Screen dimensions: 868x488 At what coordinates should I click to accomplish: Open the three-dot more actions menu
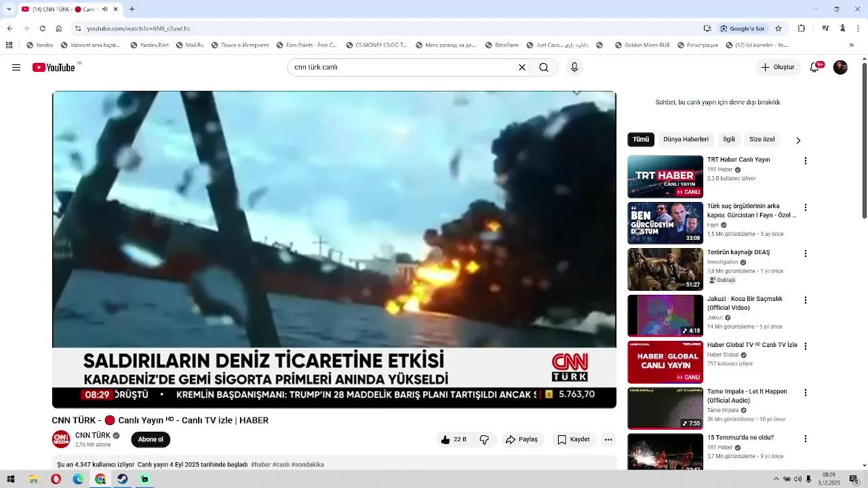point(608,439)
